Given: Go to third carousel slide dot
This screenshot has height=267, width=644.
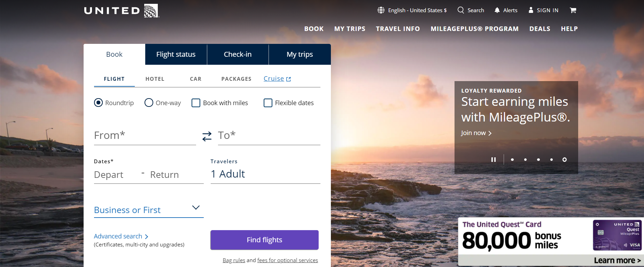Looking at the screenshot, I should 538,159.
